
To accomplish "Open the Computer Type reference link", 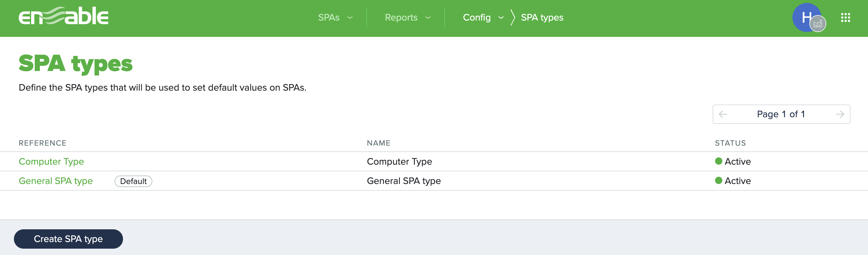I will click(51, 162).
